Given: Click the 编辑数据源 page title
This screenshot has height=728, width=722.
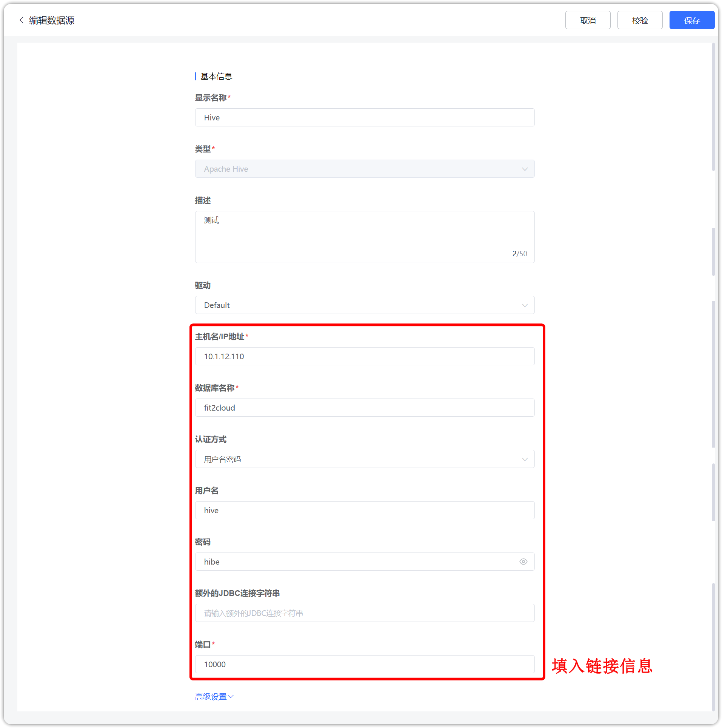Looking at the screenshot, I should (x=52, y=20).
